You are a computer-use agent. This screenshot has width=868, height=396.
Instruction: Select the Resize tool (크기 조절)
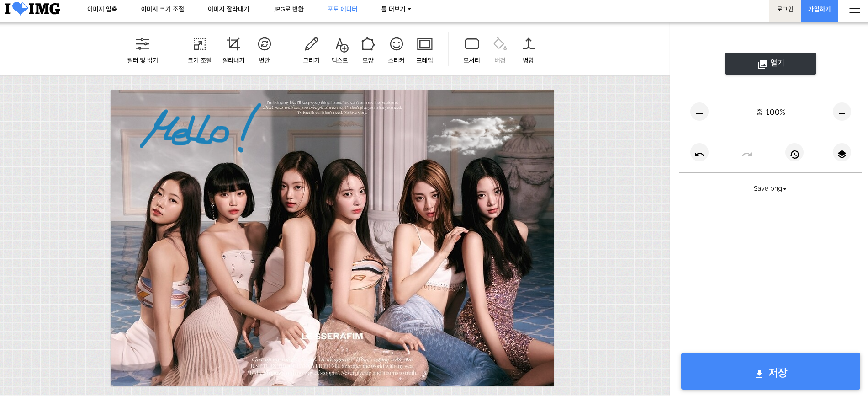pos(200,50)
